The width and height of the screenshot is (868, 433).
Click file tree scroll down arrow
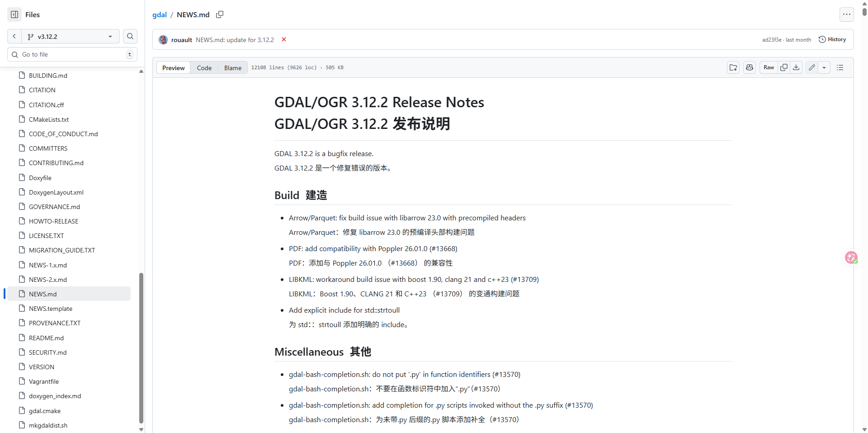coord(141,429)
